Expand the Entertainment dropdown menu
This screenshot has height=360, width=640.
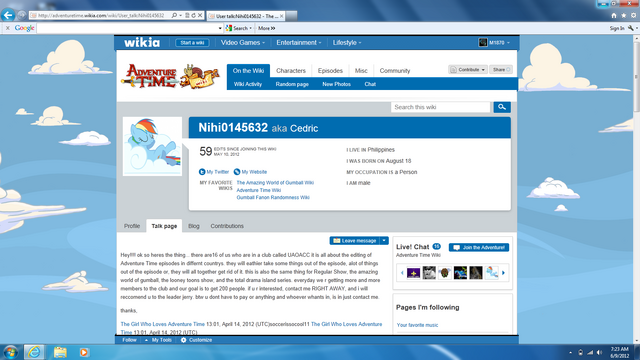tap(299, 42)
